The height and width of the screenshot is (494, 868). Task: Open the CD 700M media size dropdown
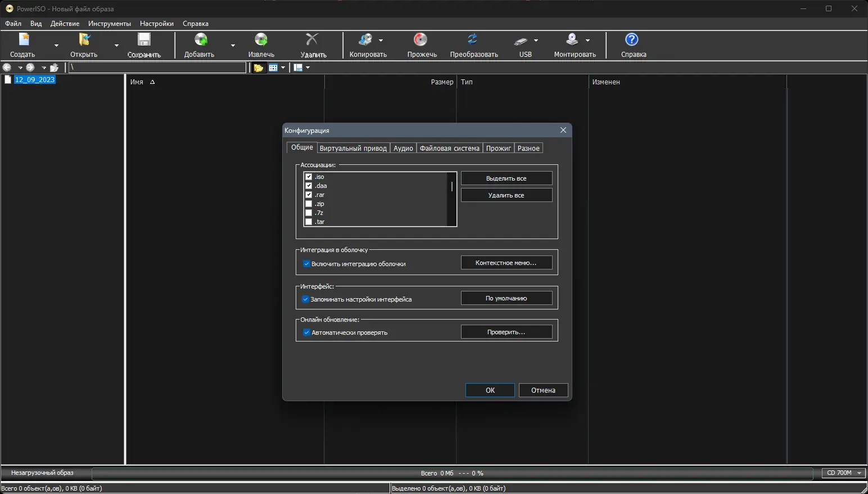pyautogui.click(x=844, y=473)
